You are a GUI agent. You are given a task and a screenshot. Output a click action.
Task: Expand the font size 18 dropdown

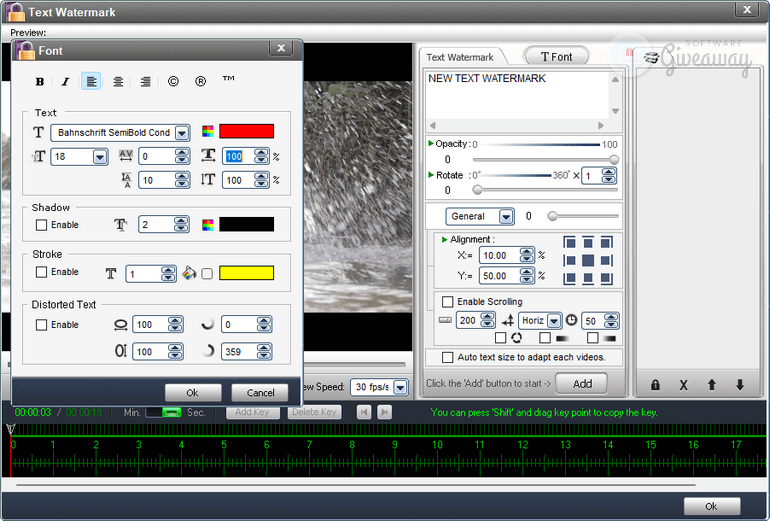[99, 156]
